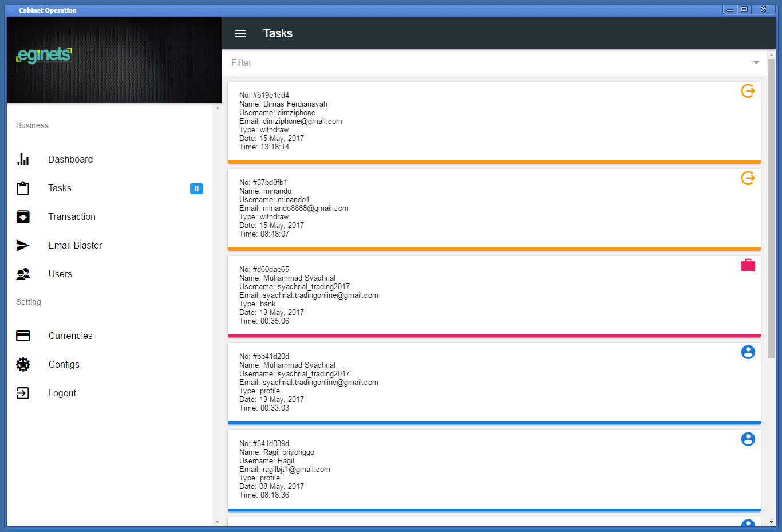The width and height of the screenshot is (782, 532).
Task: Click name Dimas Ferdiansyah
Action: click(295, 104)
